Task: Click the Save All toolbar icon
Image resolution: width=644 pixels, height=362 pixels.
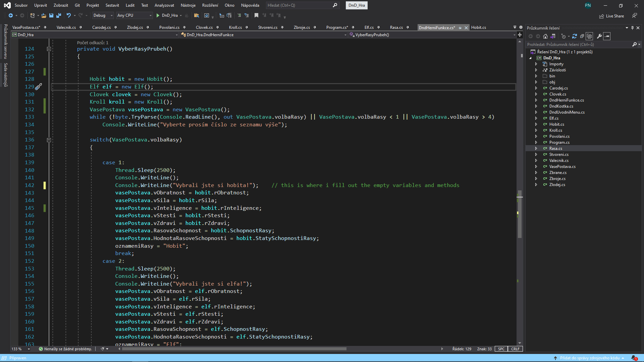Action: [x=59, y=15]
